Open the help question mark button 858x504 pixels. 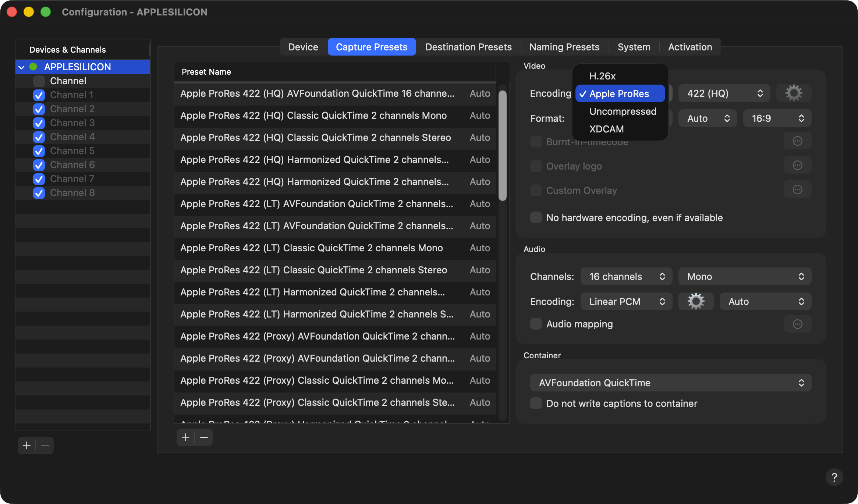click(x=834, y=478)
